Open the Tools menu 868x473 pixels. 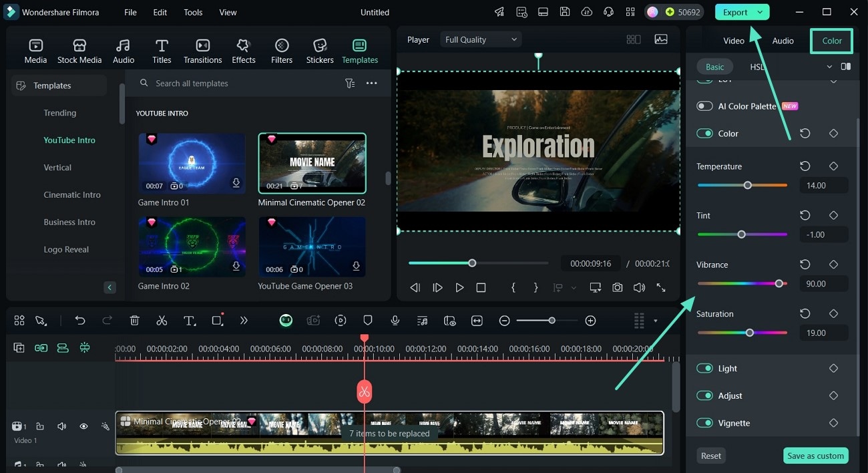[x=193, y=12]
